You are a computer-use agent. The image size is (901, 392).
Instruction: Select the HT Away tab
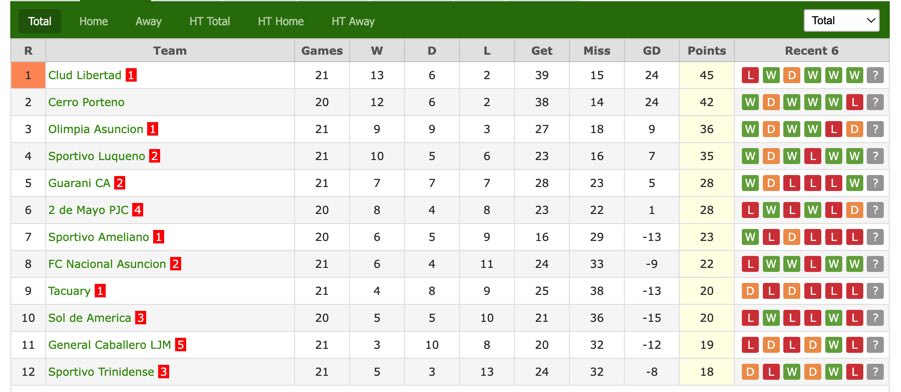(x=353, y=21)
